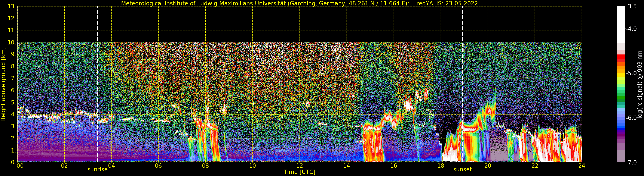
Task: Click the 'Height above ground [km]' axis label
Action: tap(3, 84)
